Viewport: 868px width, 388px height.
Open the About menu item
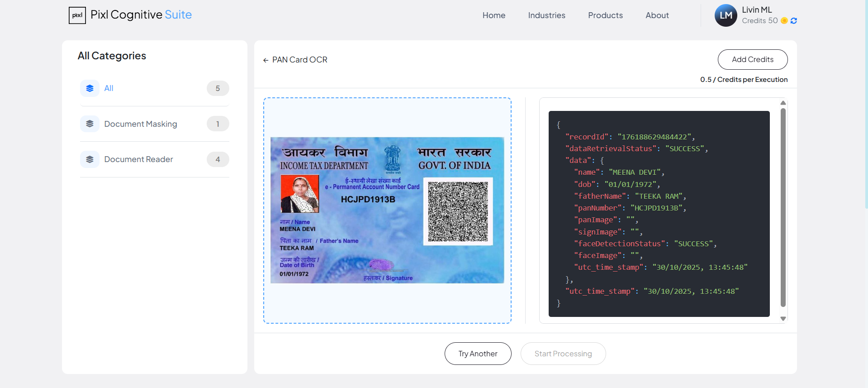pos(657,15)
